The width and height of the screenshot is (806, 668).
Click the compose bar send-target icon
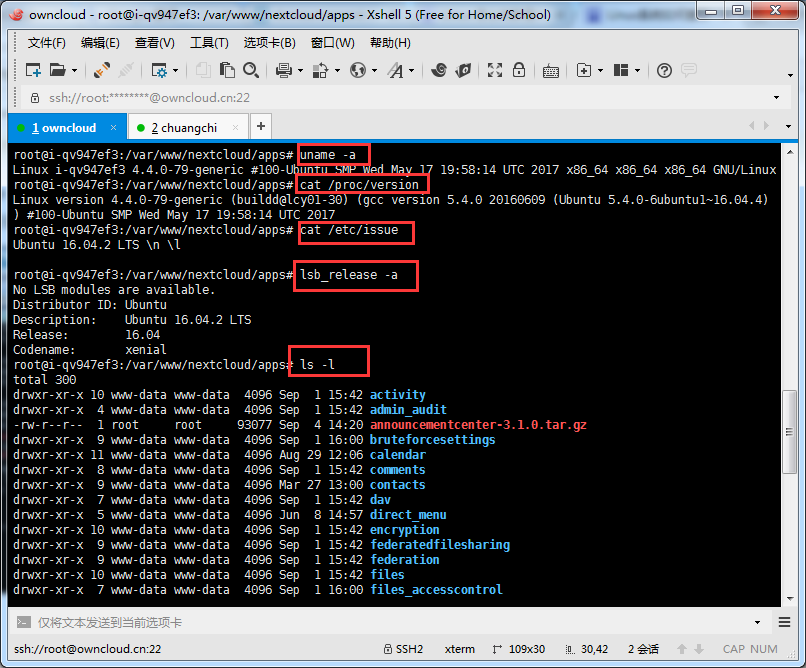(x=23, y=622)
